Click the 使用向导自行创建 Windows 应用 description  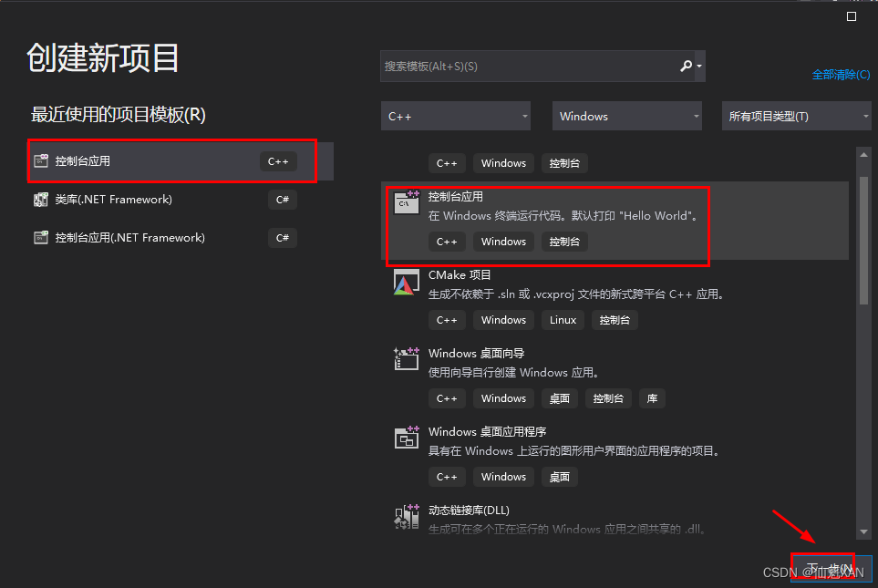coord(514,372)
